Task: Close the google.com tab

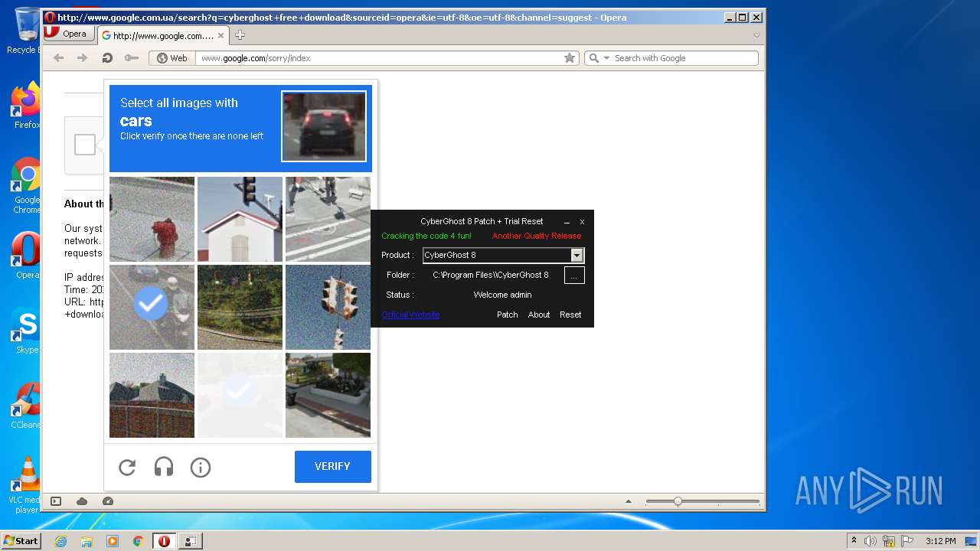Action: [x=221, y=35]
